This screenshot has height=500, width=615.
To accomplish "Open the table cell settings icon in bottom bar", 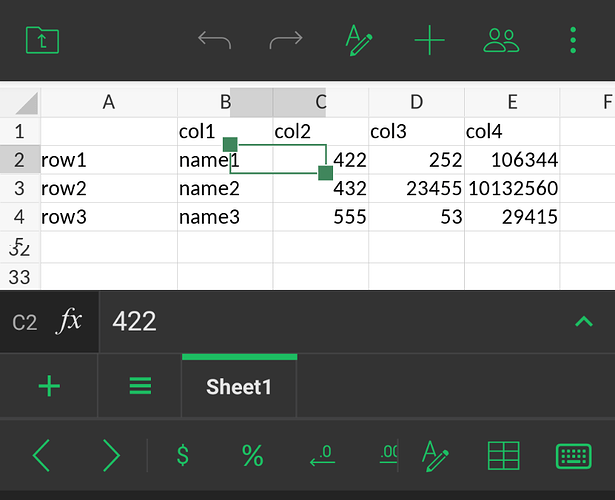I will [x=503, y=456].
